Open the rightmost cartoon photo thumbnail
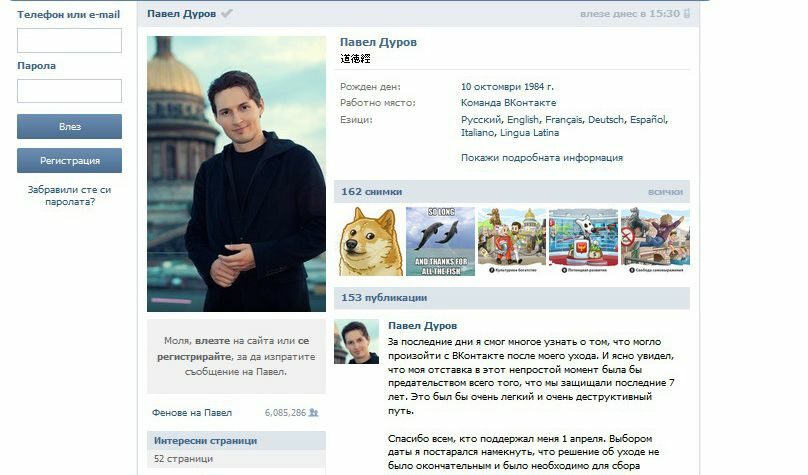808x475 pixels. (x=655, y=241)
